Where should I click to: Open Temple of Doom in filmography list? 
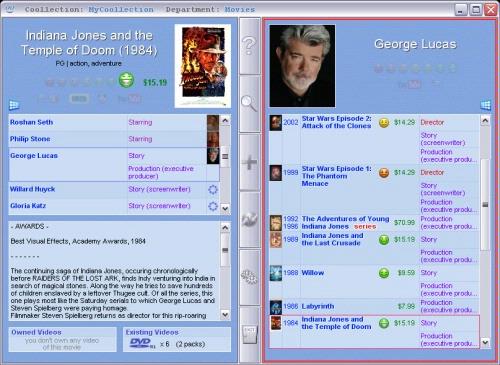pyautogui.click(x=336, y=323)
